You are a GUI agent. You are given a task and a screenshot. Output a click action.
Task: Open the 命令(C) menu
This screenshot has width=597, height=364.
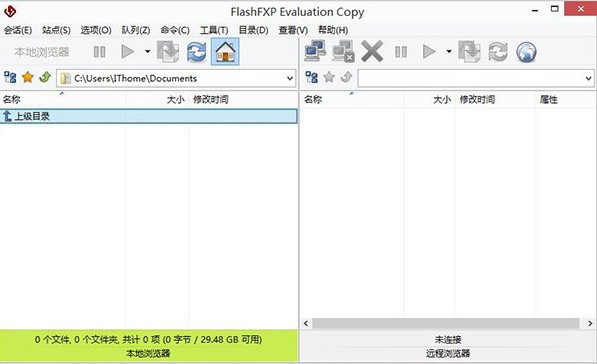175,30
